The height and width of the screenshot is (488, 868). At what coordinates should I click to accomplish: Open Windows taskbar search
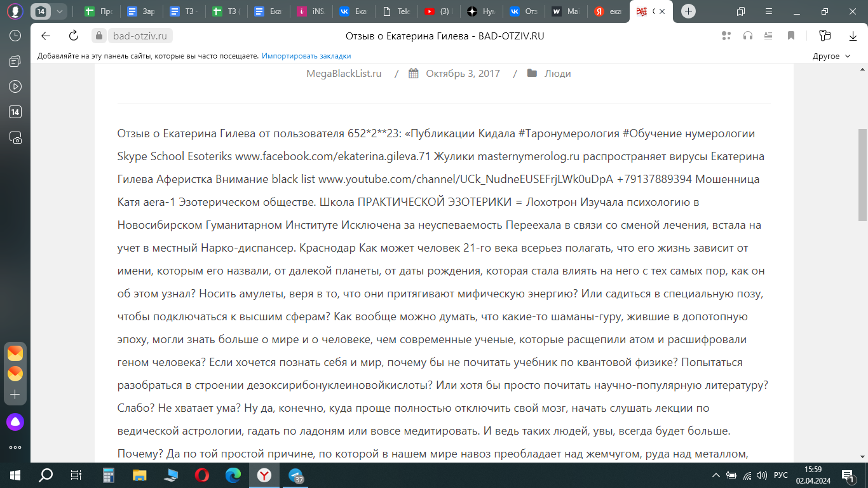46,475
